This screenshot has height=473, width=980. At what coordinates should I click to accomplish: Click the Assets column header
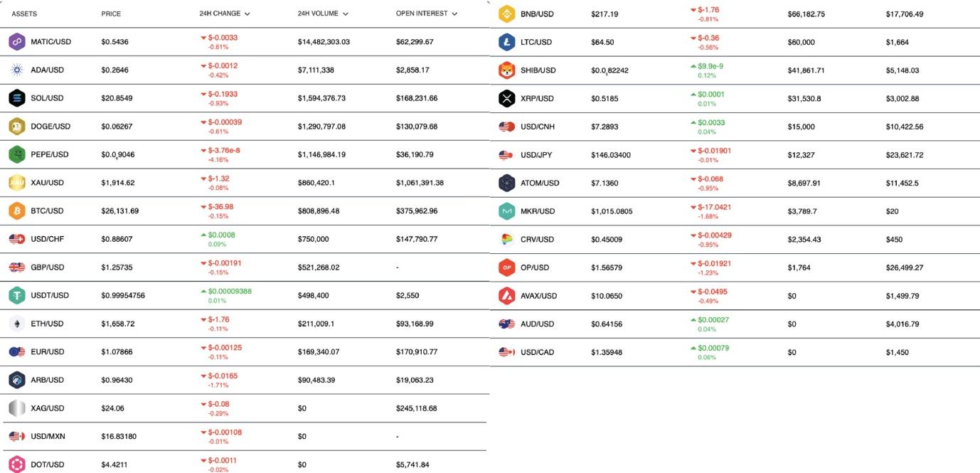pos(24,14)
